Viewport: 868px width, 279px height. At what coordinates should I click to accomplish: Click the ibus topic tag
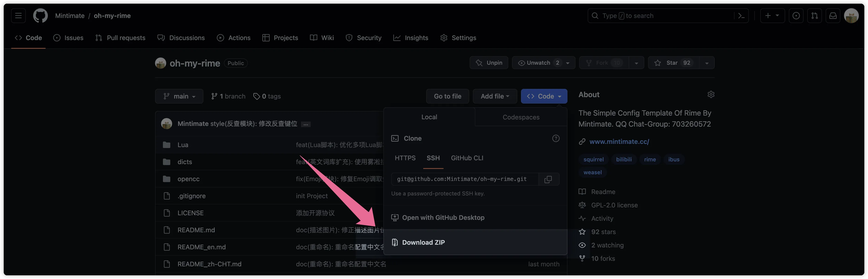pyautogui.click(x=674, y=159)
